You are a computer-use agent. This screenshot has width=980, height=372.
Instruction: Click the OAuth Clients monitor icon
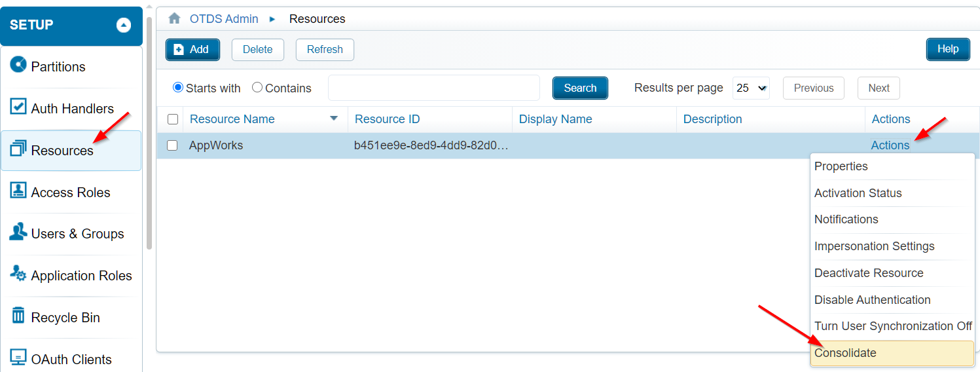tap(18, 358)
